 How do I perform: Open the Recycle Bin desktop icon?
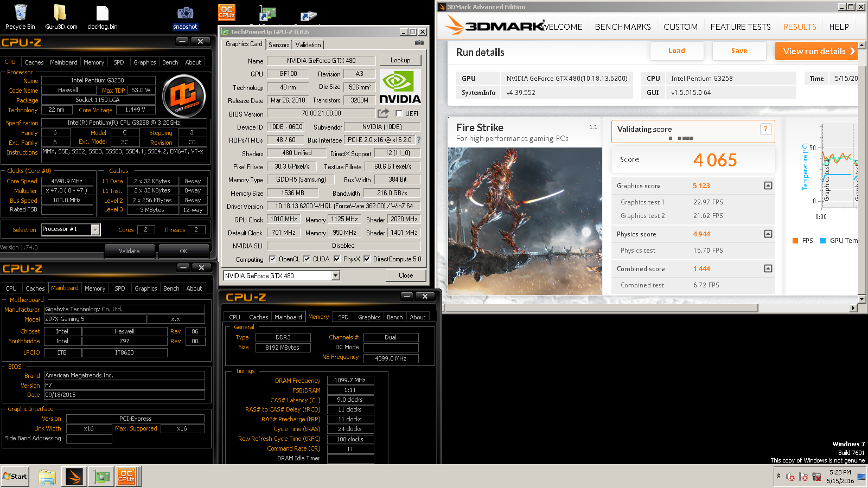coord(20,17)
